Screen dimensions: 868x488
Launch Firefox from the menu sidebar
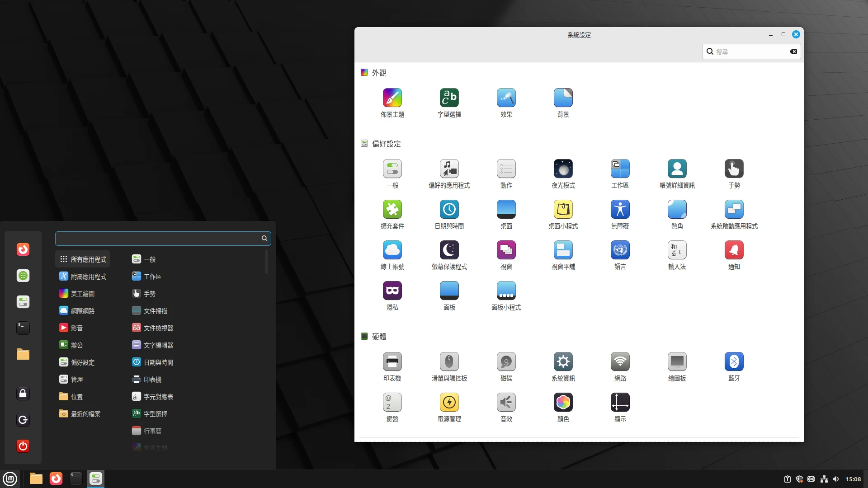23,249
